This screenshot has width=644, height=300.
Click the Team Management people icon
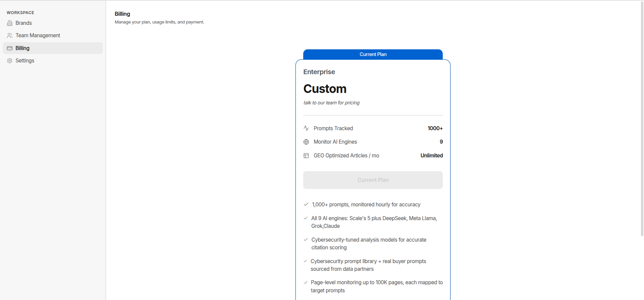coord(10,36)
